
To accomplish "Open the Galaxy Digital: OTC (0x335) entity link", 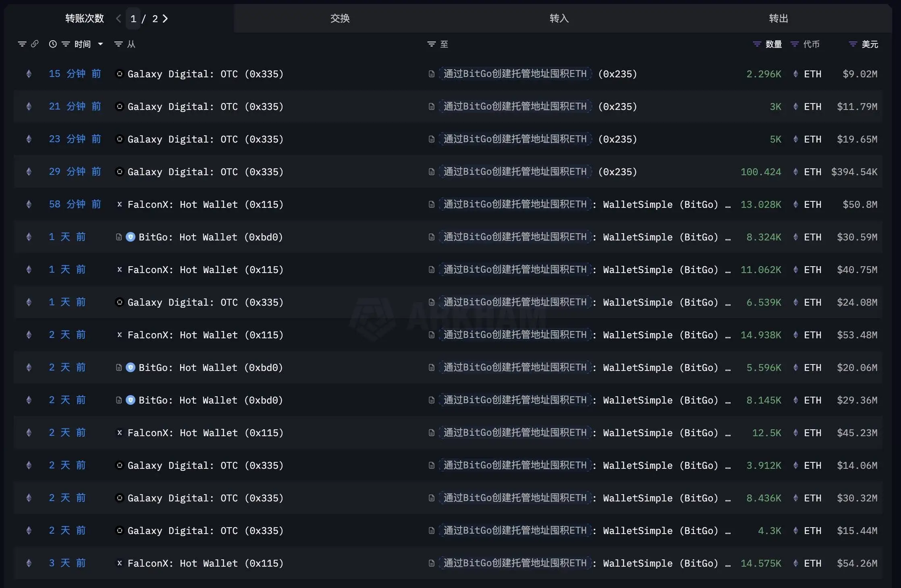I will click(x=205, y=74).
